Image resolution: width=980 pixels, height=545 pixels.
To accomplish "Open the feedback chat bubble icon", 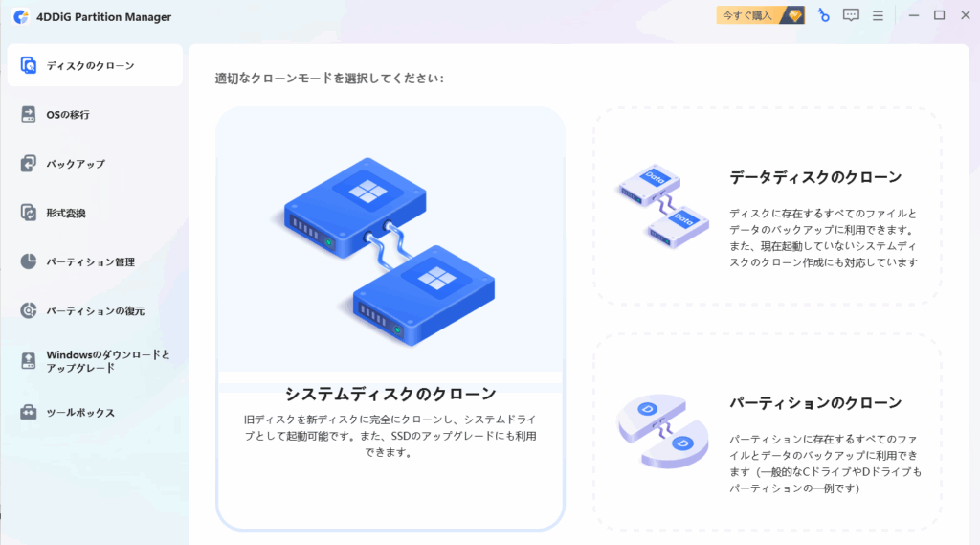I will (x=851, y=15).
